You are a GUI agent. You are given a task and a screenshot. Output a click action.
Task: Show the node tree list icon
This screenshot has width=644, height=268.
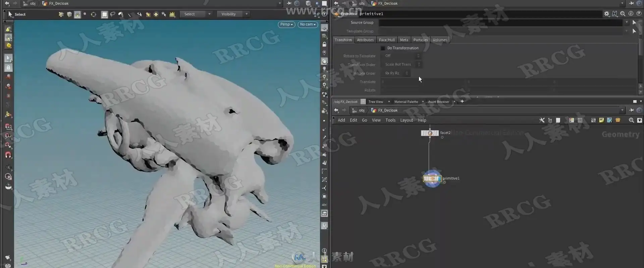coord(550,120)
